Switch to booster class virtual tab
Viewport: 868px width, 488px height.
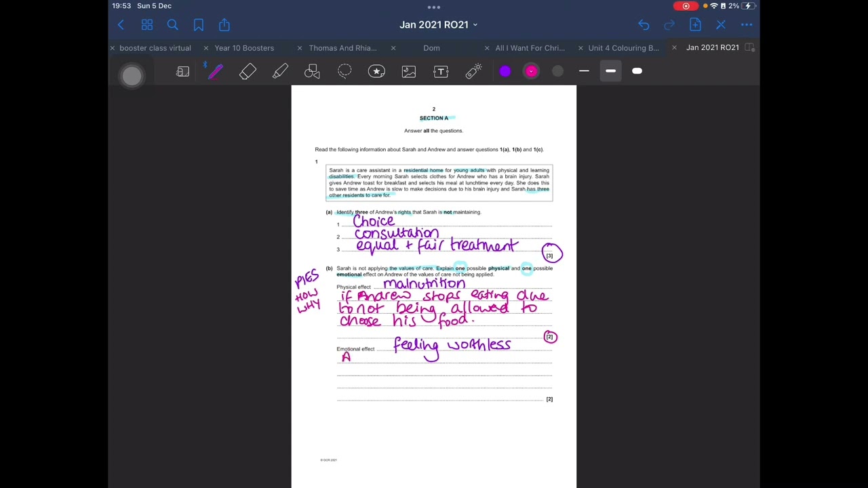click(x=155, y=48)
